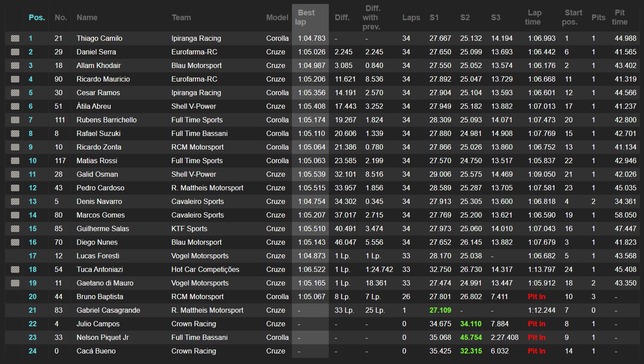Click Pit In status for Cacá Bueno
This screenshot has height=364, width=644.
536,351
